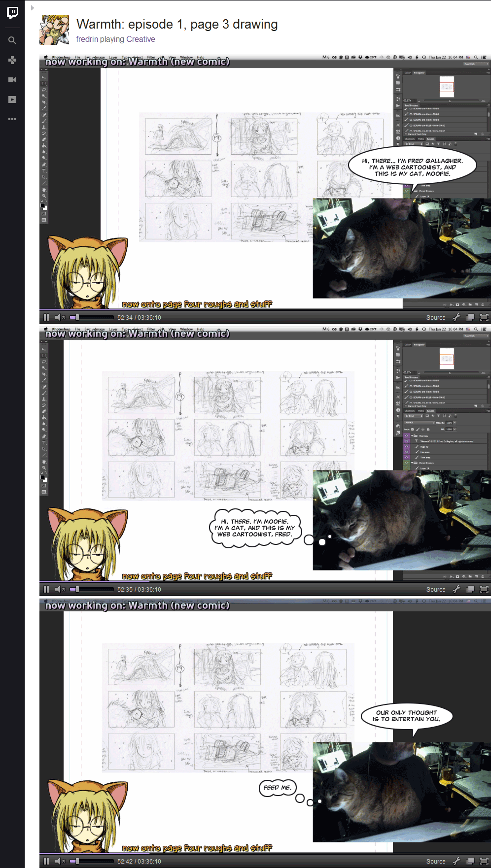Select the Hand tool in the 52:35 frame
This screenshot has width=491, height=868.
tap(44, 462)
